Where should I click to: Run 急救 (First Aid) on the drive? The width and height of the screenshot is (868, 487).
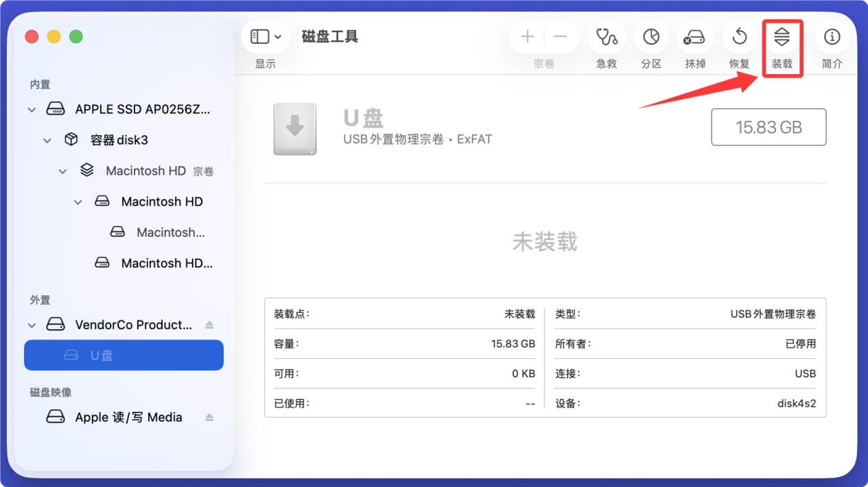pos(607,38)
